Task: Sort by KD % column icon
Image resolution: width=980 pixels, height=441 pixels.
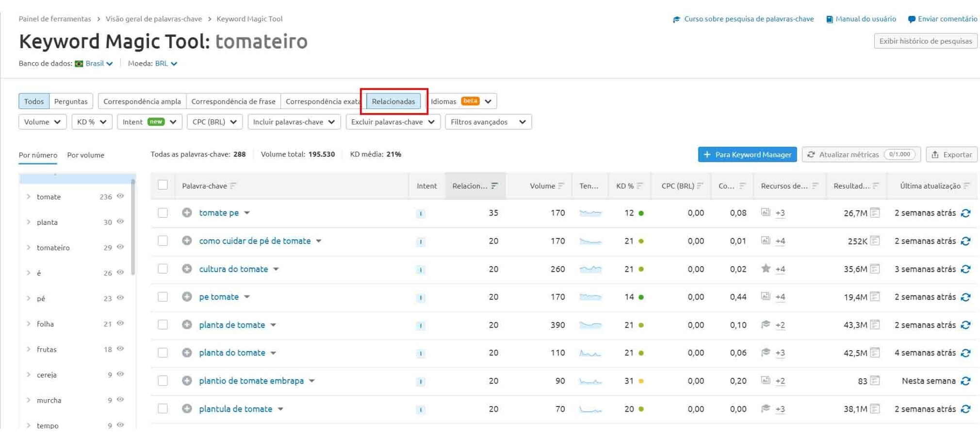Action: coord(640,186)
